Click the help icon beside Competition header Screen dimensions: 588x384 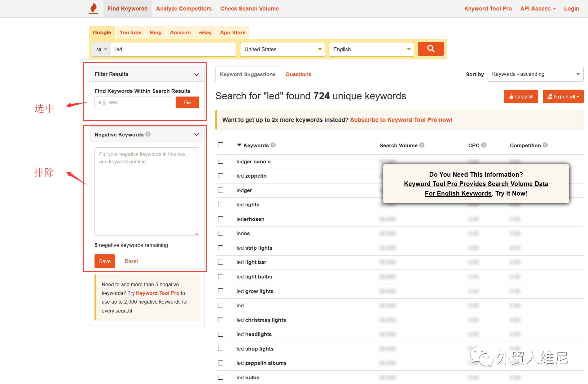click(545, 145)
